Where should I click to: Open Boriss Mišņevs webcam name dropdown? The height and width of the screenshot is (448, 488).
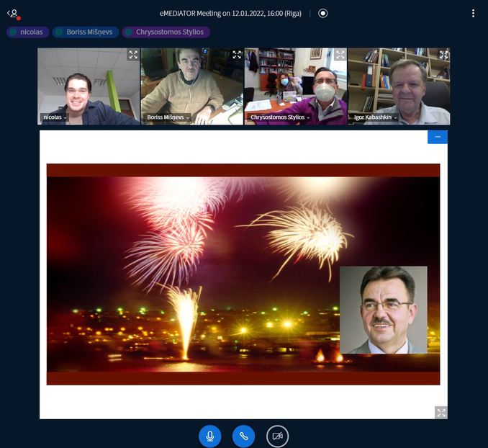click(x=168, y=117)
